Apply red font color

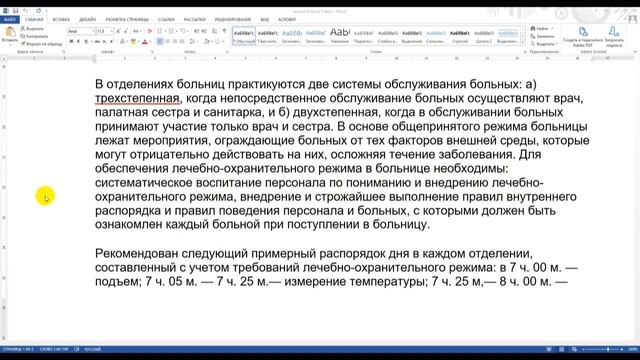144,42
